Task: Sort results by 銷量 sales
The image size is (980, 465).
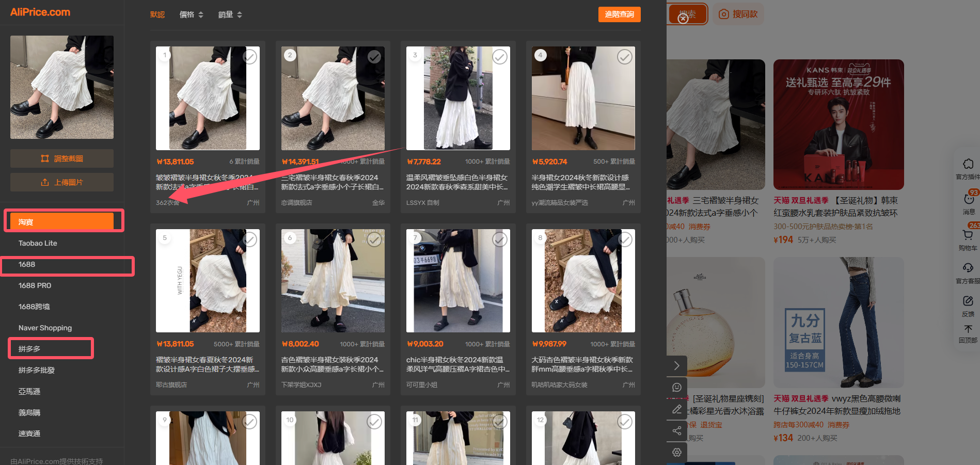Action: [230, 14]
